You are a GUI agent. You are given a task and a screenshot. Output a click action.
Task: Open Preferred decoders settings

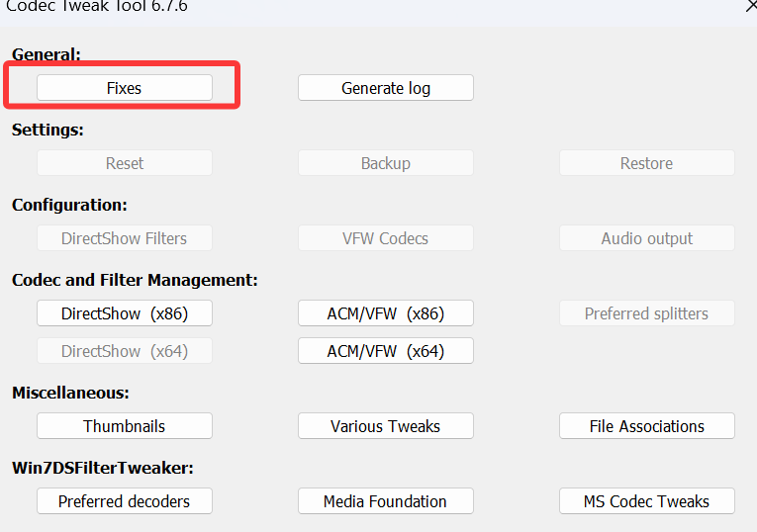[125, 501]
